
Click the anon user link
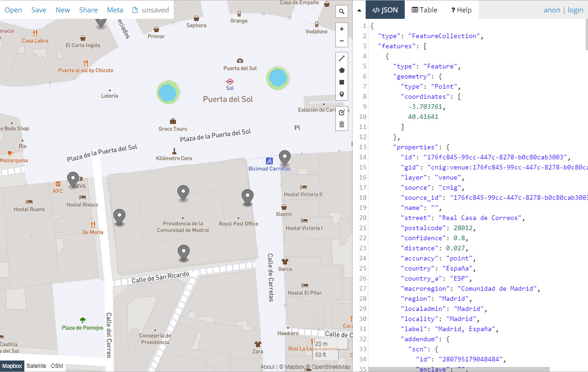point(552,10)
